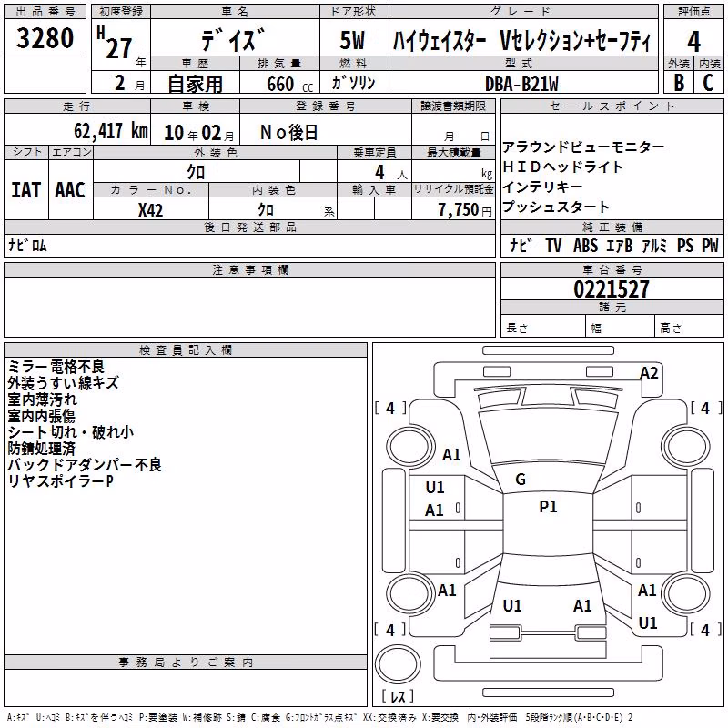Viewport: 728px width, 728px height.
Task: Select the G windshield mark on diagram
Action: tap(521, 480)
